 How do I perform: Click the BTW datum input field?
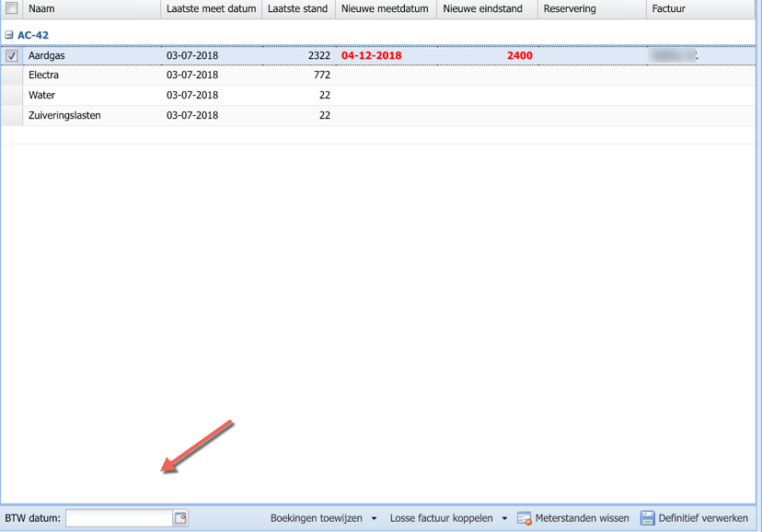coord(119,518)
